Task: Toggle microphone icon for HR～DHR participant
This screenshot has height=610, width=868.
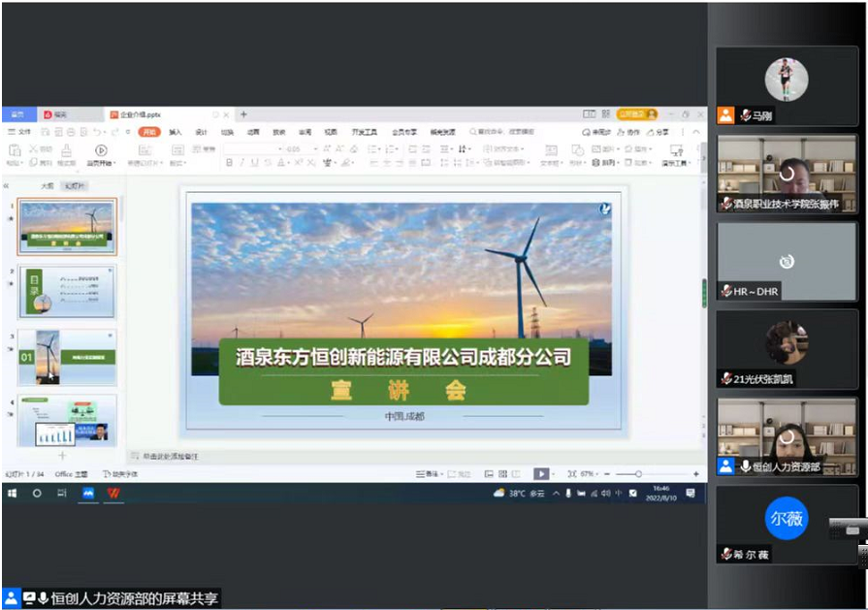Action: coord(726,291)
